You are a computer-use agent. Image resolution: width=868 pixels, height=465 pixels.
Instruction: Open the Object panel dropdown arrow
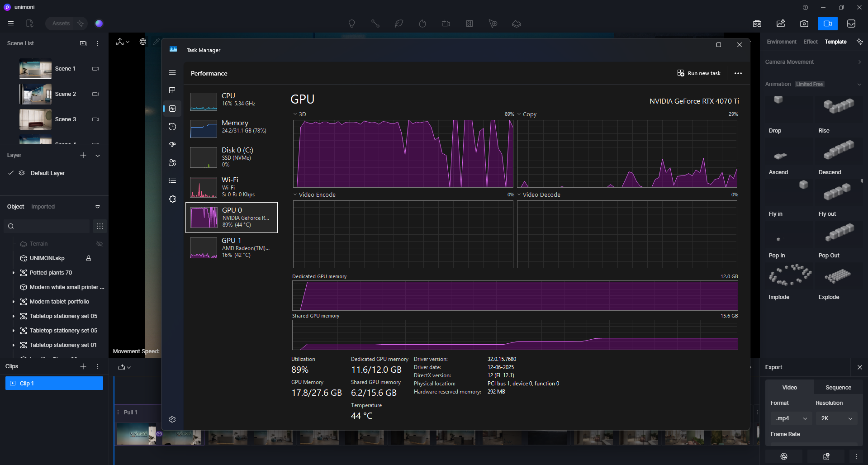[x=98, y=207]
